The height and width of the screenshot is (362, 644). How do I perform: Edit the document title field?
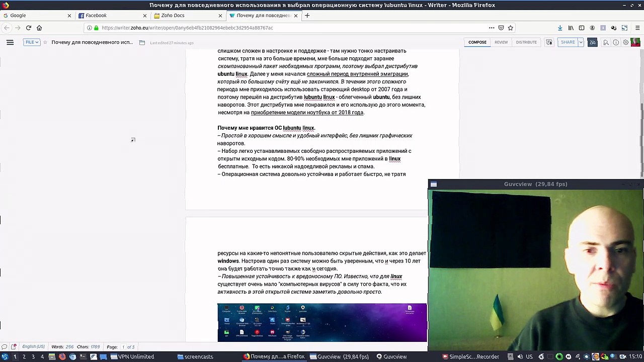(x=92, y=42)
